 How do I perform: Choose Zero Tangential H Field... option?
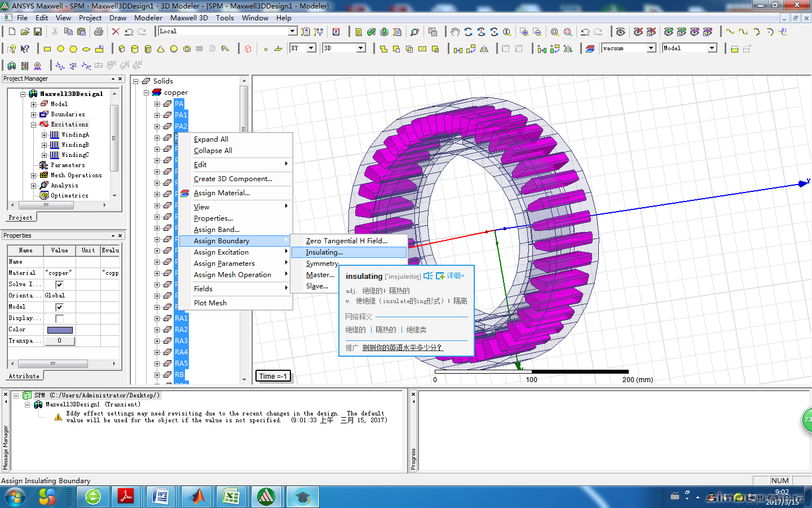(x=349, y=241)
